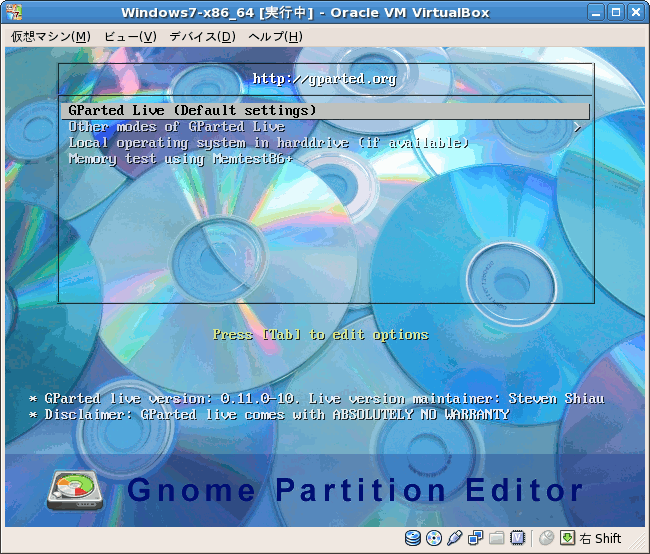The image size is (650, 554).
Task: Click the optical CD/DVD drive status icon
Action: point(434,538)
